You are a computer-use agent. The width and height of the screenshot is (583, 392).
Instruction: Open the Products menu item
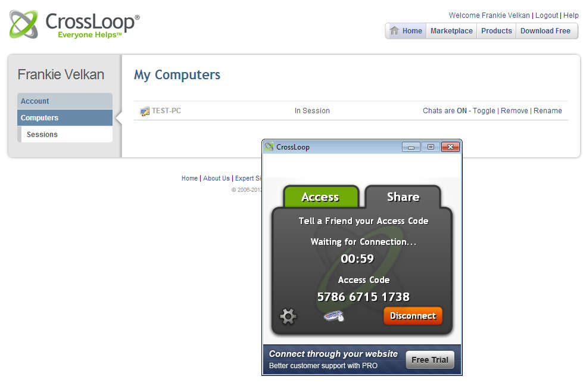click(497, 31)
